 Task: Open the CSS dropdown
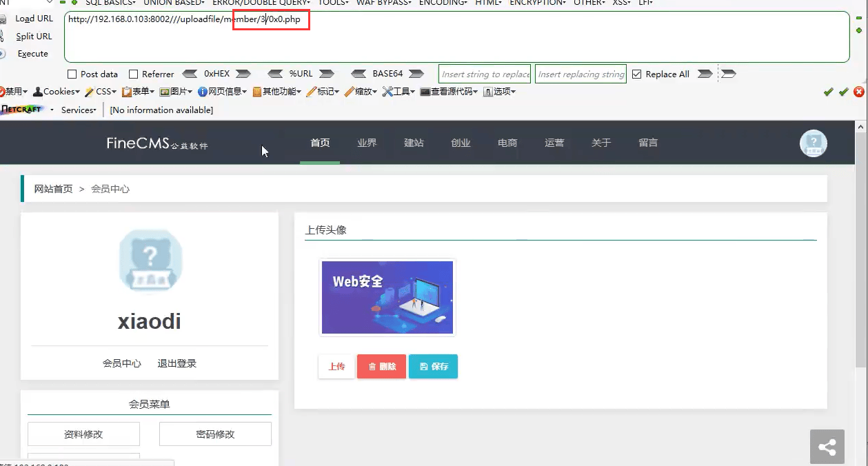point(101,92)
